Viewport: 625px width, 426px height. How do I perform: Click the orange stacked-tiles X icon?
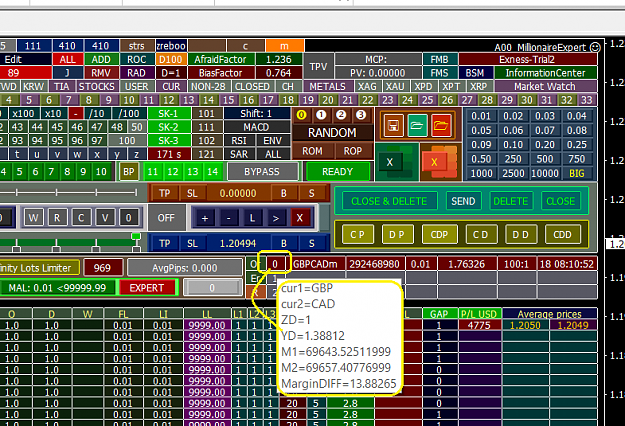(x=440, y=162)
